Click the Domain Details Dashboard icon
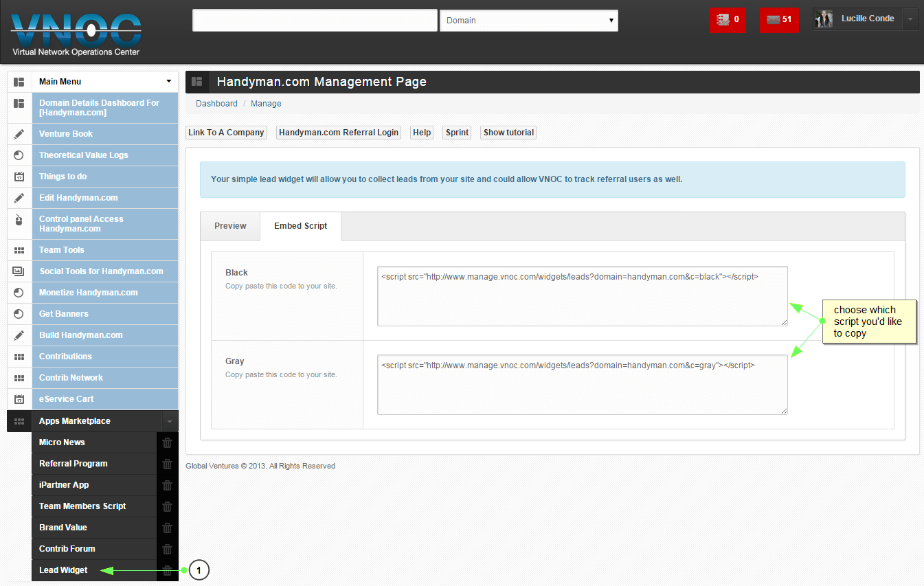924x586 pixels. pyautogui.click(x=19, y=103)
